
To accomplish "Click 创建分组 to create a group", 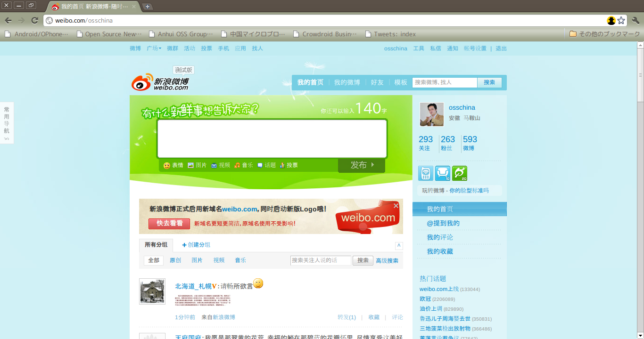I will coord(196,245).
